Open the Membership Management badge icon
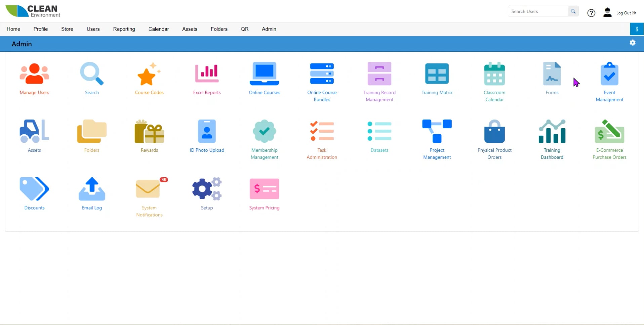The width and height of the screenshot is (644, 325). (x=265, y=131)
